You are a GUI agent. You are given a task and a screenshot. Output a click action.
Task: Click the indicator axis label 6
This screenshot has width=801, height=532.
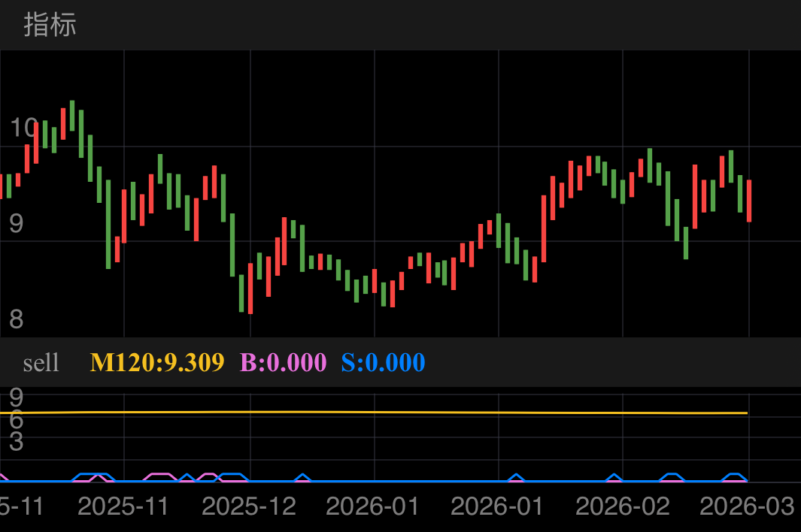coord(16,421)
